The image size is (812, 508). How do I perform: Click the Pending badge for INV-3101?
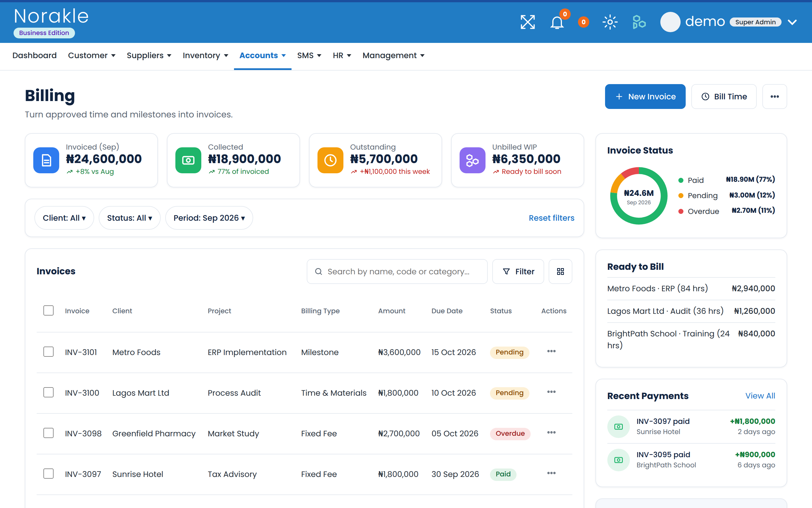[509, 352]
